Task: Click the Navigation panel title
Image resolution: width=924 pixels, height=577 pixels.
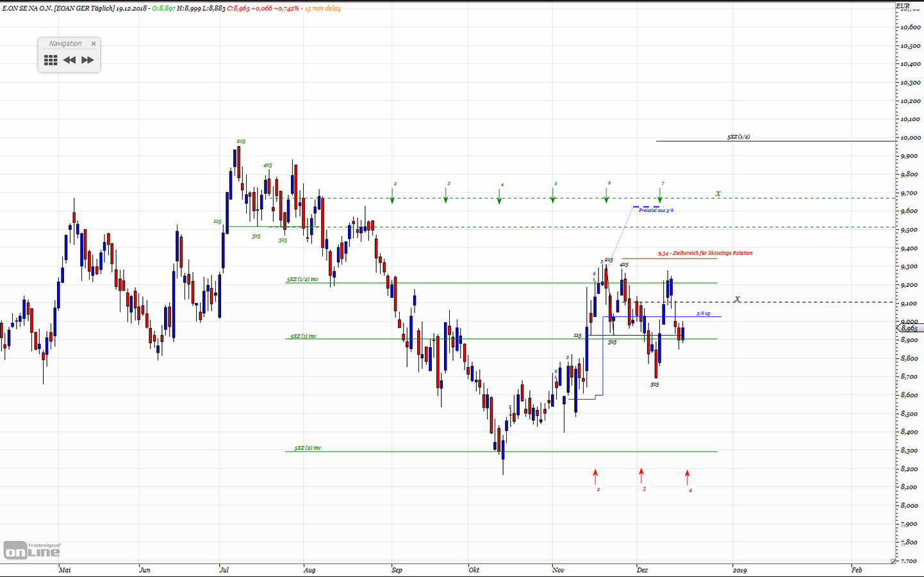Action: click(x=65, y=44)
